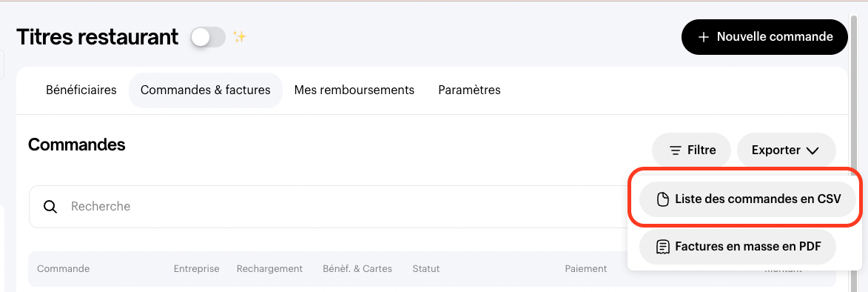The width and height of the screenshot is (868, 292).
Task: Toggle the switch beside Titres restaurant
Action: point(208,37)
